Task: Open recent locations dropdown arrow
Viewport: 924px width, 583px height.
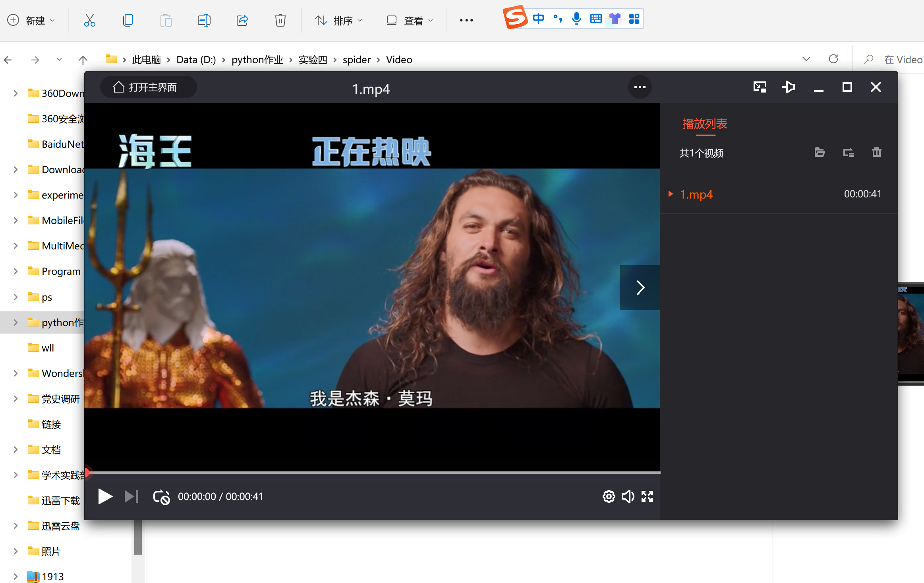Action: pos(59,60)
